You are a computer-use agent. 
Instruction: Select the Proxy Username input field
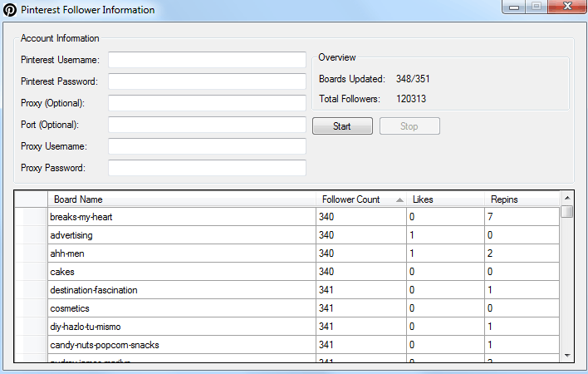(x=207, y=146)
